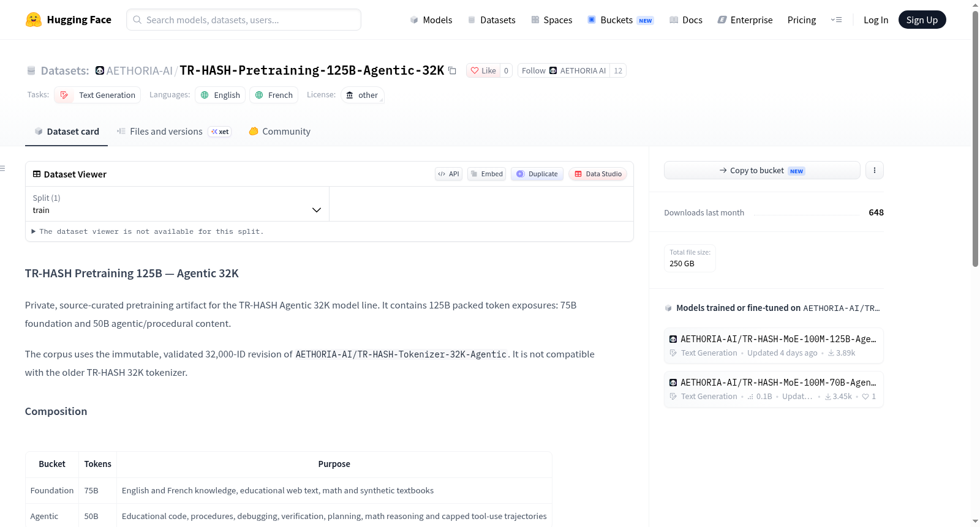Copy dataset name with the copy icon

(452, 70)
